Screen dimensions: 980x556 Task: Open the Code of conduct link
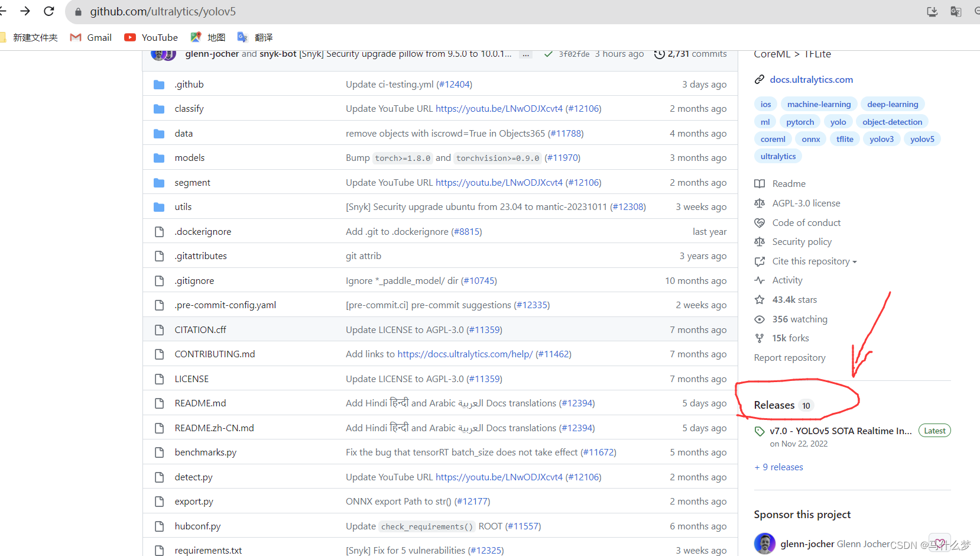(x=806, y=223)
